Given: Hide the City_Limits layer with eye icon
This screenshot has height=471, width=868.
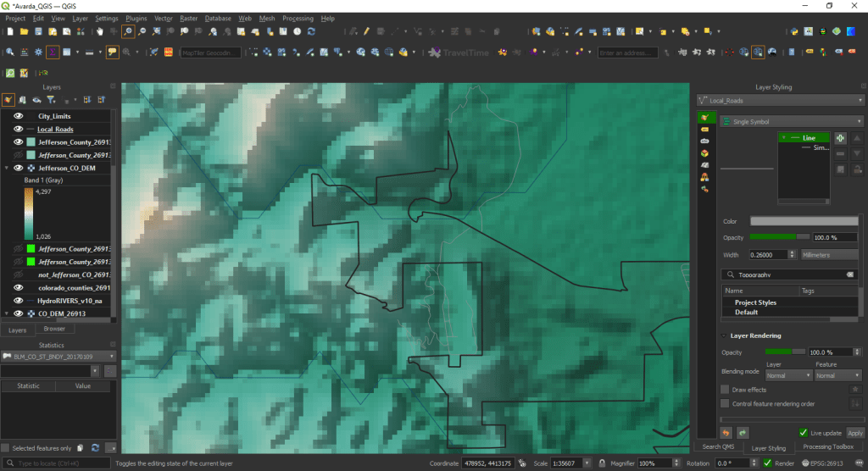Looking at the screenshot, I should 18,116.
